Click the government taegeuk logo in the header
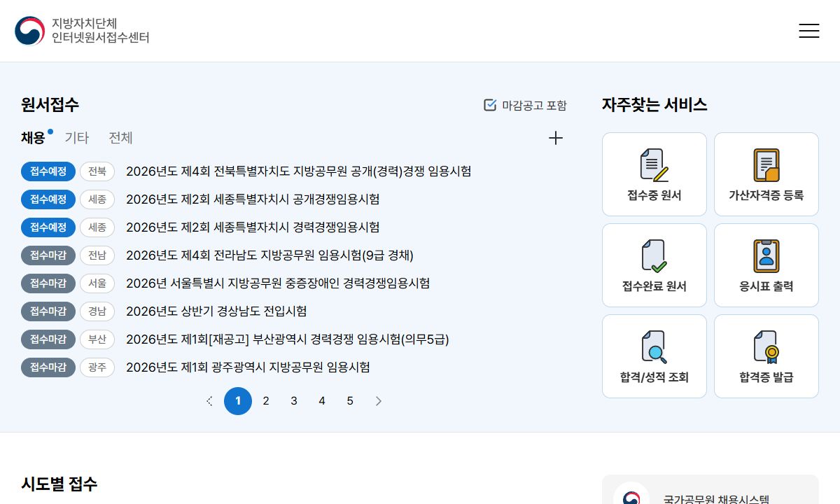Screen dimensions: 840x504 (x=29, y=31)
